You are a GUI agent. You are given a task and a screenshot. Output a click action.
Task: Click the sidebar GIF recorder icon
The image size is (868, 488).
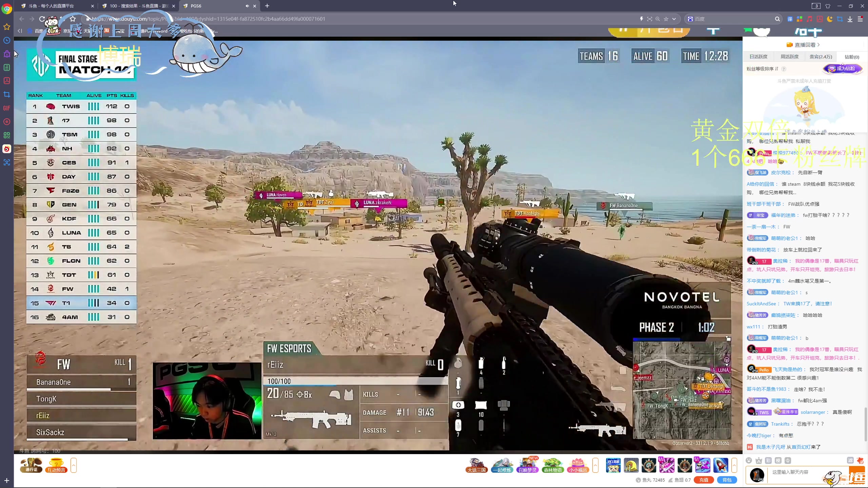(x=7, y=108)
